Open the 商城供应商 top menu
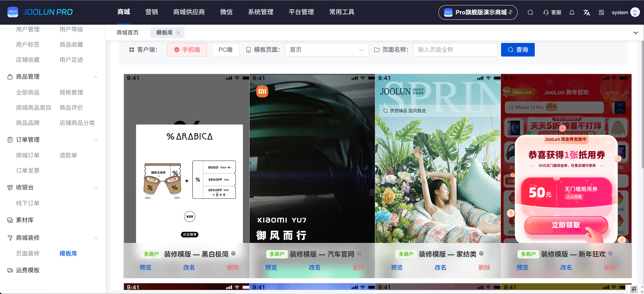This screenshot has height=294, width=644. coord(189,12)
